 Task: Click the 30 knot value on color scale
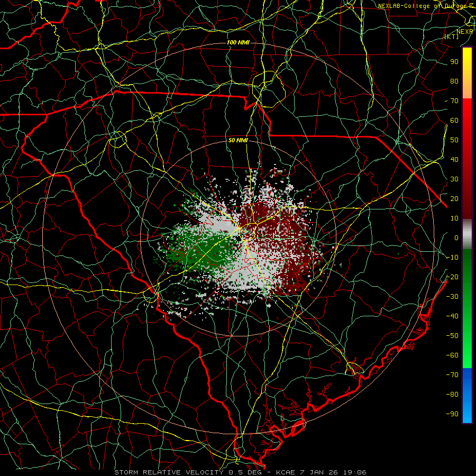pyautogui.click(x=454, y=179)
